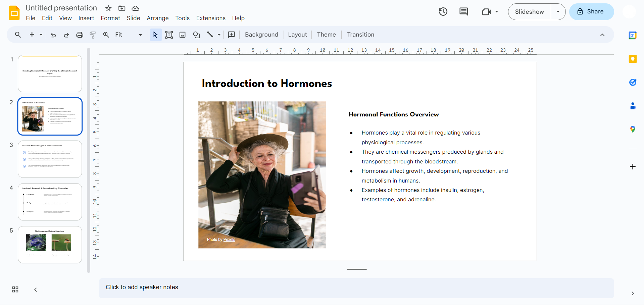Follow the Pexels photo credit link
This screenshot has width=644, height=305.
229,240
